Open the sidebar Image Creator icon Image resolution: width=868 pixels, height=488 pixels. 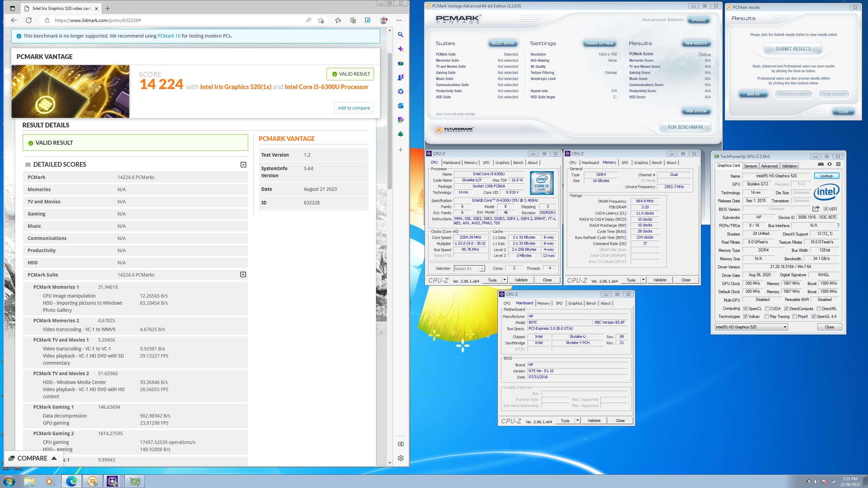(400, 120)
